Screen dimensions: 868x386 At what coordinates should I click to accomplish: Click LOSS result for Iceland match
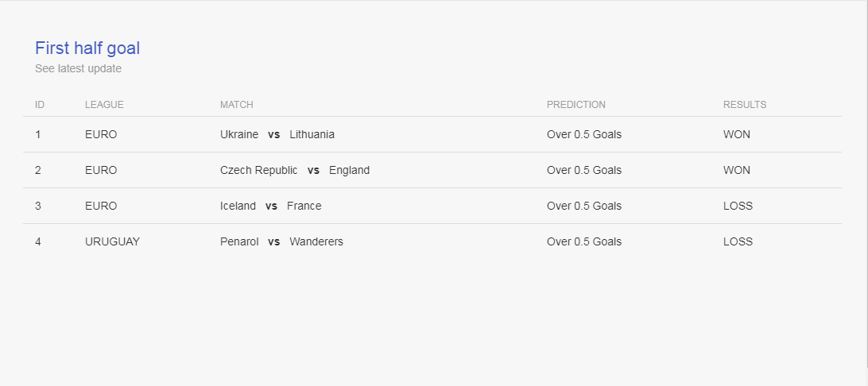coord(738,206)
